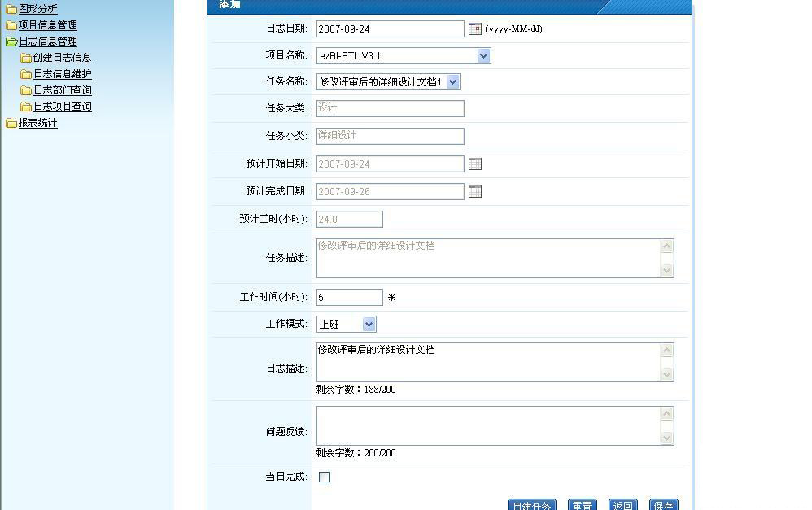
Task: Open the 项目名称 dropdown list
Action: (x=483, y=55)
